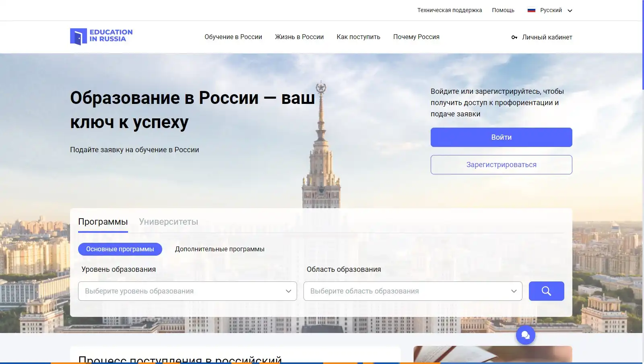
Task: Expand the Русский language chevron
Action: tap(570, 11)
